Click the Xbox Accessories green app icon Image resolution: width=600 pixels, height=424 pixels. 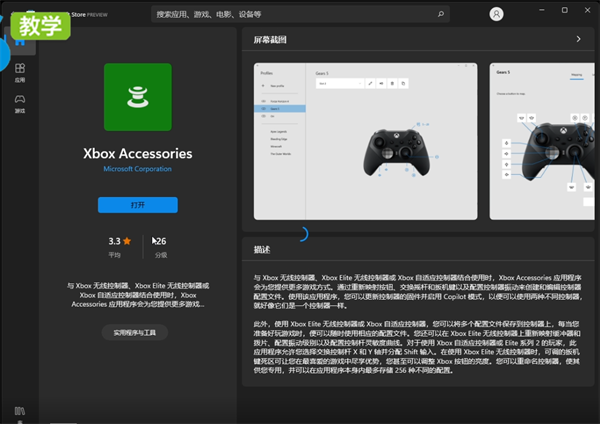click(138, 97)
